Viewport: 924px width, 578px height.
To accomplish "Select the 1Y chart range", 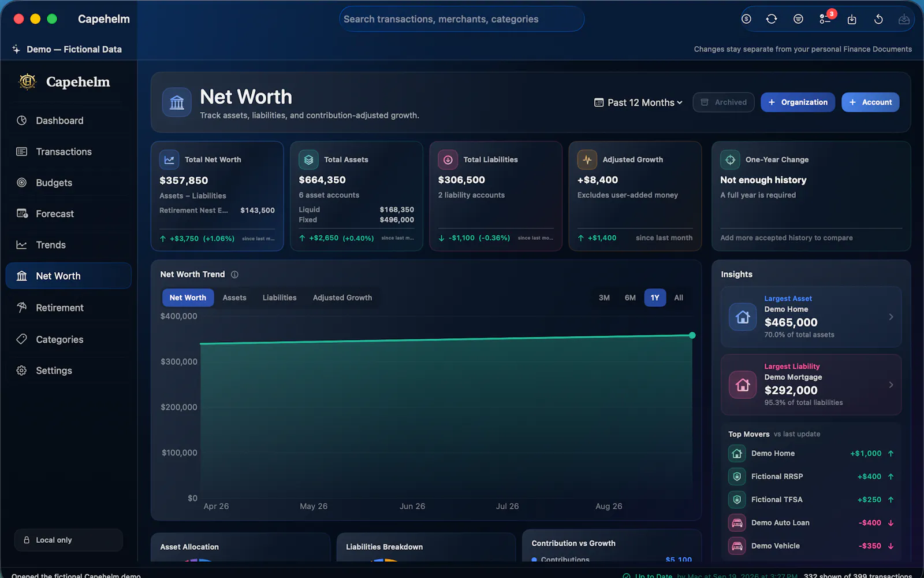I will [655, 298].
